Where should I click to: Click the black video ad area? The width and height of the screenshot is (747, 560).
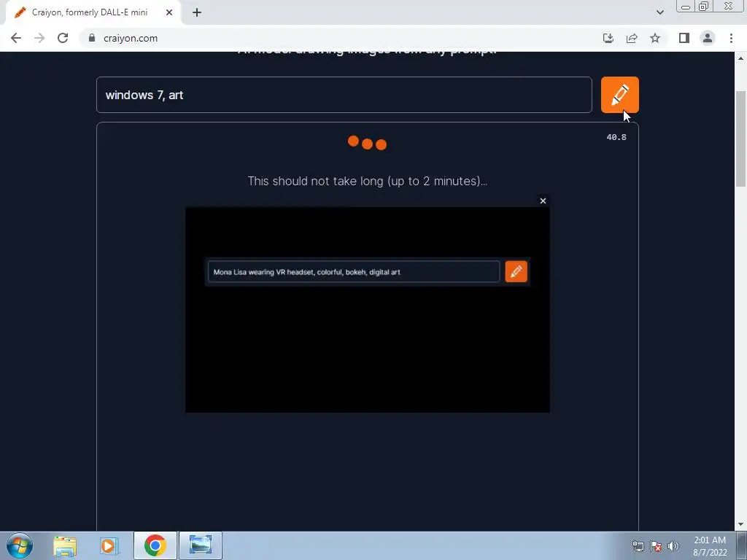pyautogui.click(x=368, y=309)
